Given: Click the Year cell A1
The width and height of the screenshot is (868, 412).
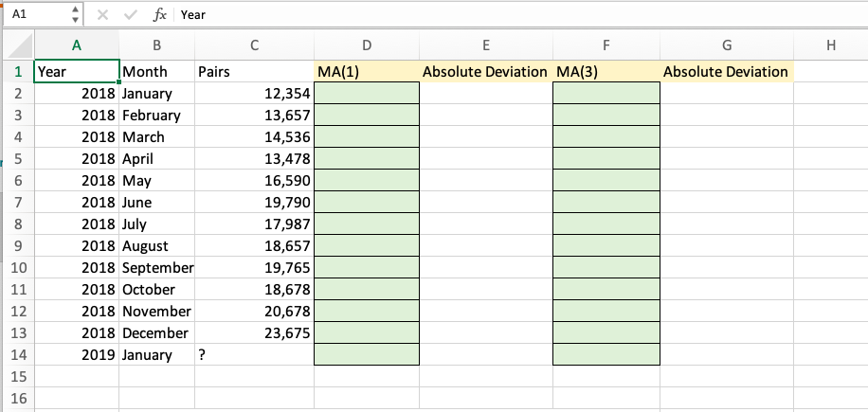Looking at the screenshot, I should point(77,71).
